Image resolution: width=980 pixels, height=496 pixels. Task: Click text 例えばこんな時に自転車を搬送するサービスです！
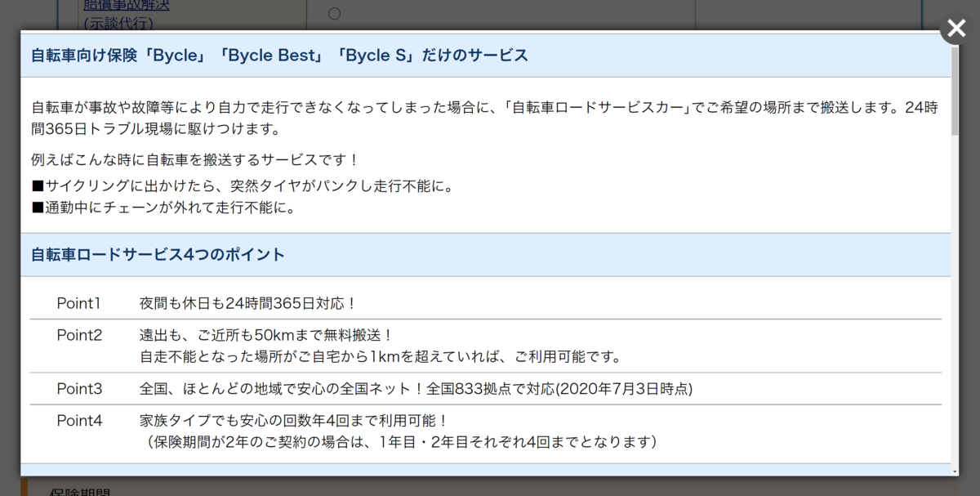click(195, 159)
